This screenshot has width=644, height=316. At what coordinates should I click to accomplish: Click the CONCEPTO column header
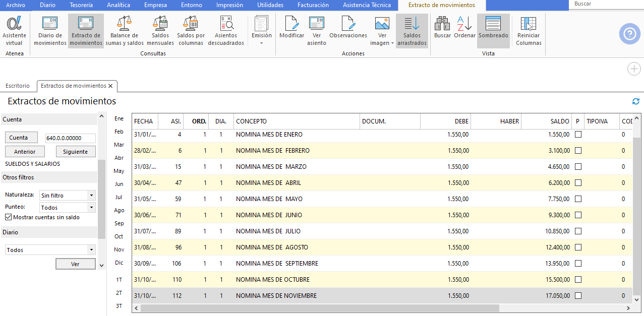297,121
